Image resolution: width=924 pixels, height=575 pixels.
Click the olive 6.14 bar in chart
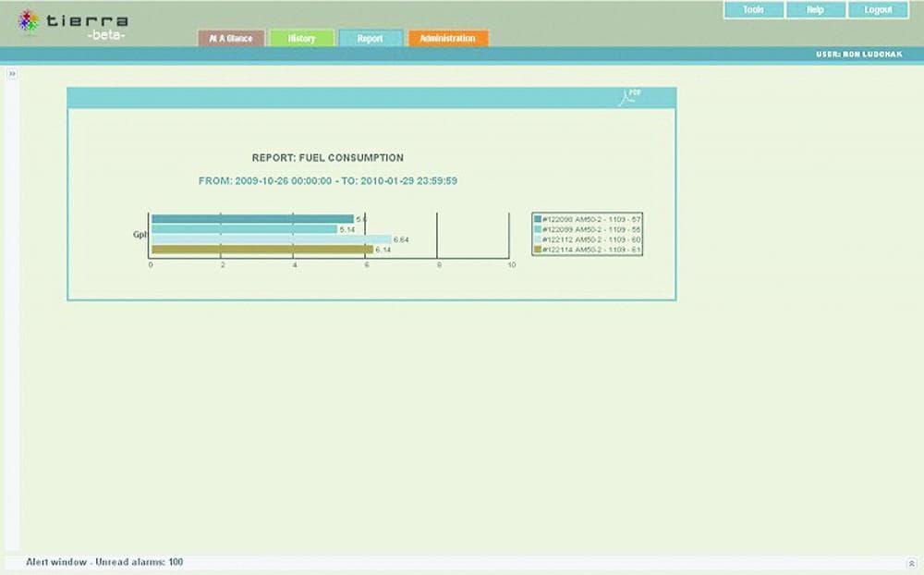261,250
